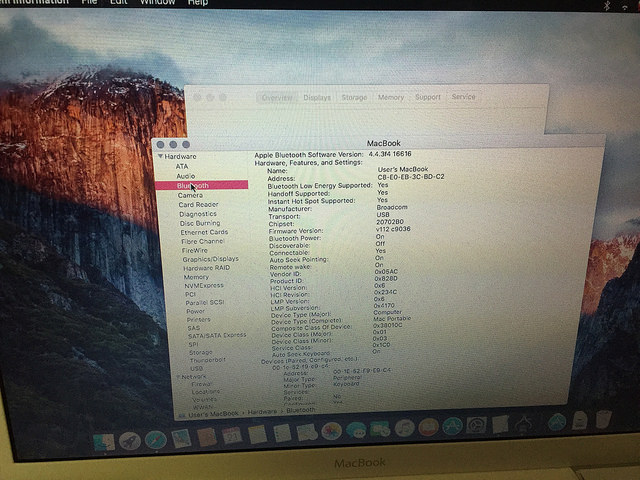The height and width of the screenshot is (480, 640).
Task: Select Camera in Hardware list
Action: click(190, 195)
